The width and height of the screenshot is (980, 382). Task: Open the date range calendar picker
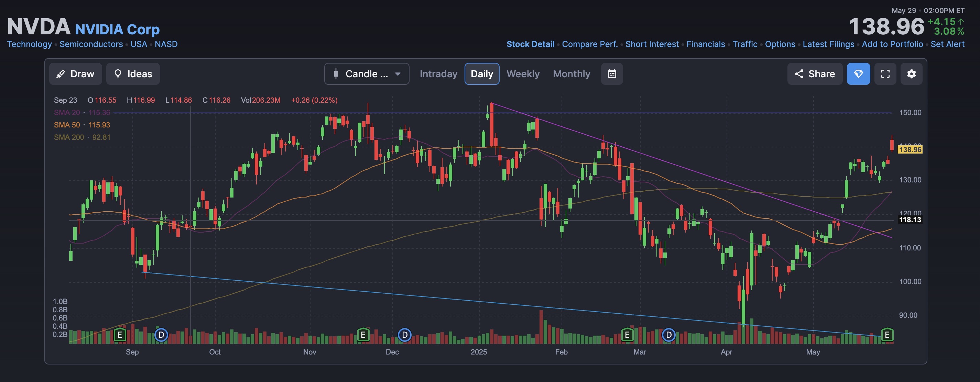pos(612,74)
